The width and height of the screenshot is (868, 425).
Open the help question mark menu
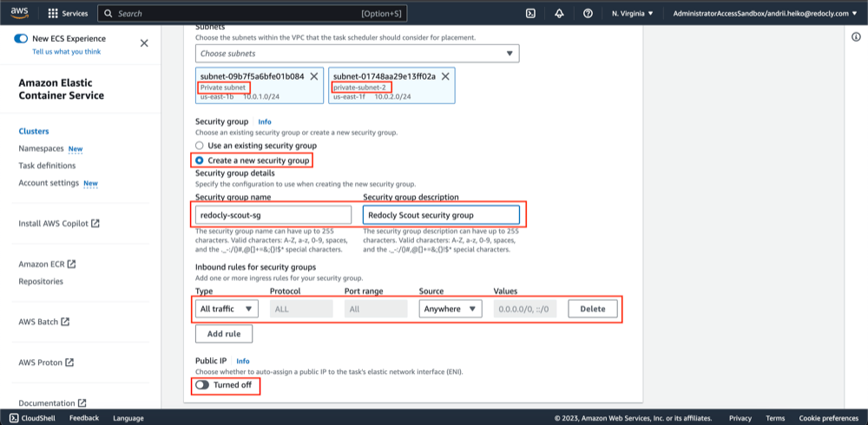click(588, 13)
